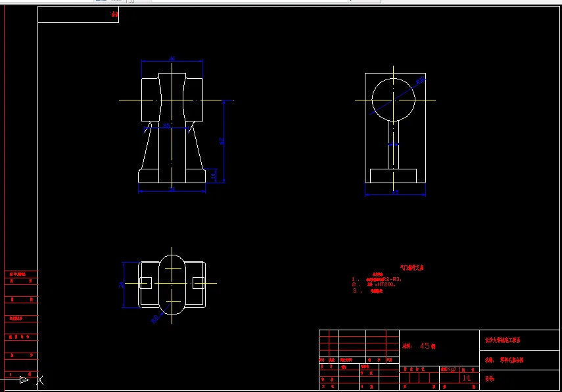Click the UCS X-axis arrow icon
The image size is (562, 392).
[x=24, y=380]
